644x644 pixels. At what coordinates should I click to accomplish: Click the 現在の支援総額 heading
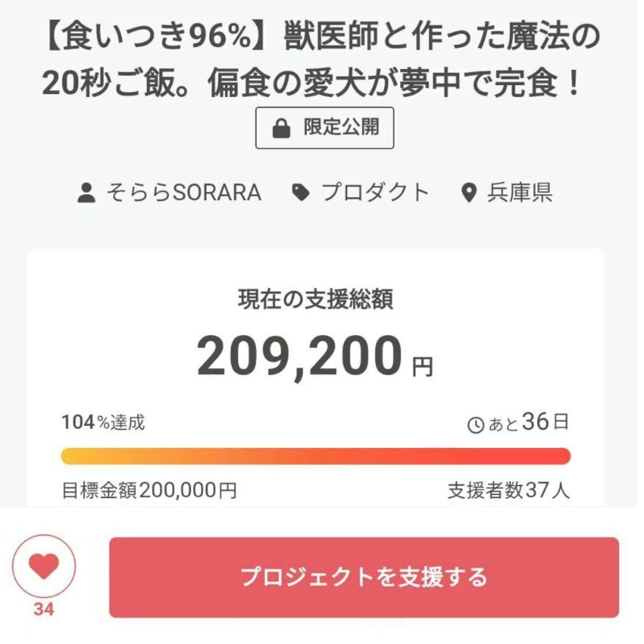point(316,299)
